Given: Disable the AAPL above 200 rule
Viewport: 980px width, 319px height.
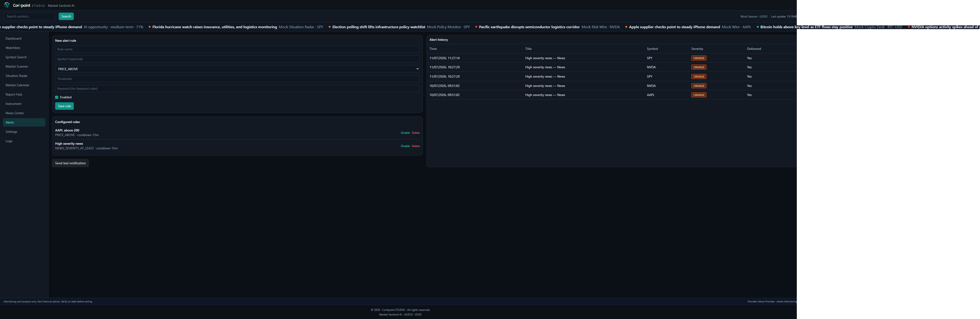Looking at the screenshot, I should tap(405, 133).
